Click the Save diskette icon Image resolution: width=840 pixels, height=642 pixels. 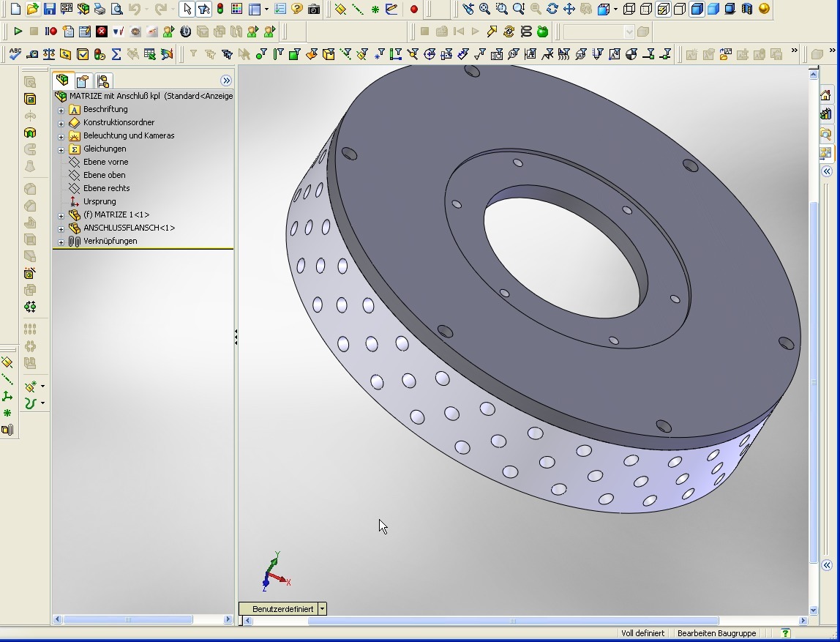click(x=49, y=10)
